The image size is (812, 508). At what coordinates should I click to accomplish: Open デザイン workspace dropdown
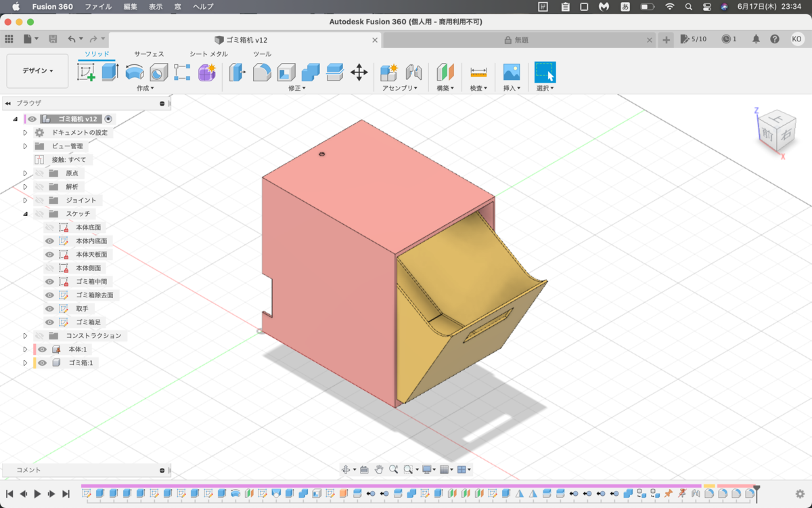pyautogui.click(x=37, y=71)
